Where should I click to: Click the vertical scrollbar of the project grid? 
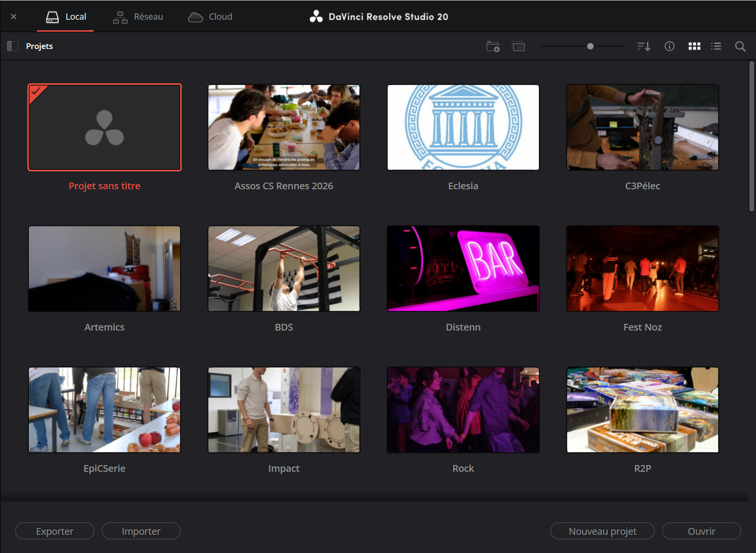coord(752,136)
